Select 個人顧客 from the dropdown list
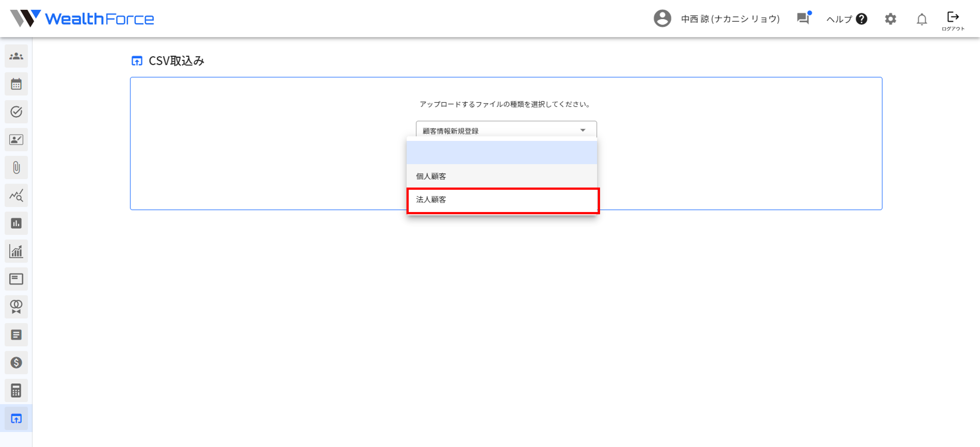Image resolution: width=980 pixels, height=447 pixels. (502, 176)
